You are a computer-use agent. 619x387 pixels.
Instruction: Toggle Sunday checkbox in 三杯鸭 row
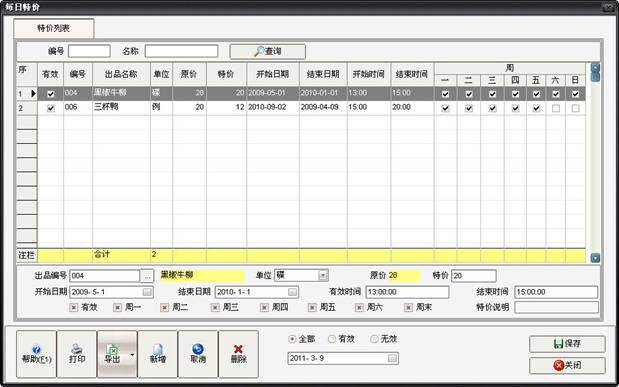576,108
